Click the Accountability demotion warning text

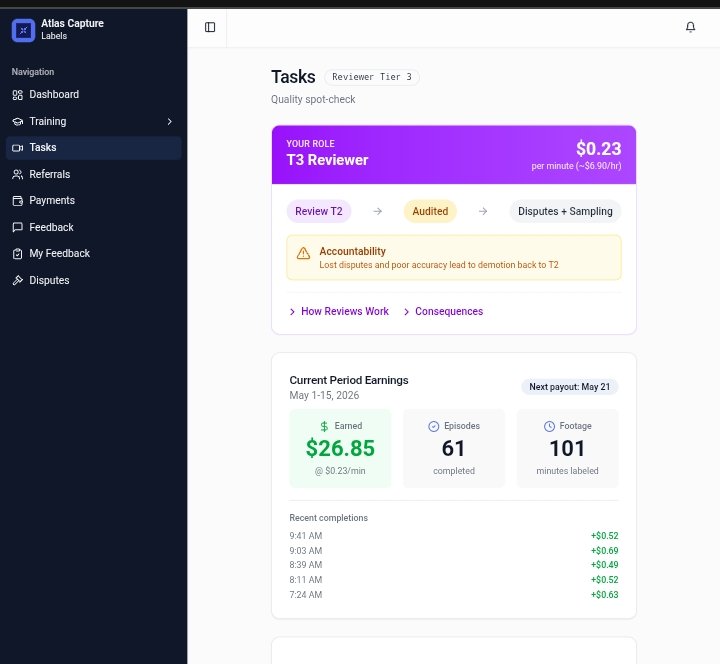(x=439, y=265)
